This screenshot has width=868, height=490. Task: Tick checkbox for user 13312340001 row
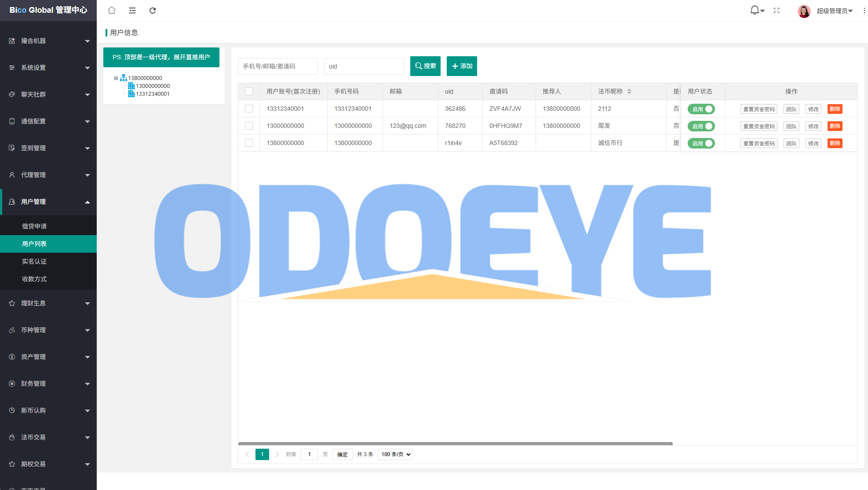(249, 109)
